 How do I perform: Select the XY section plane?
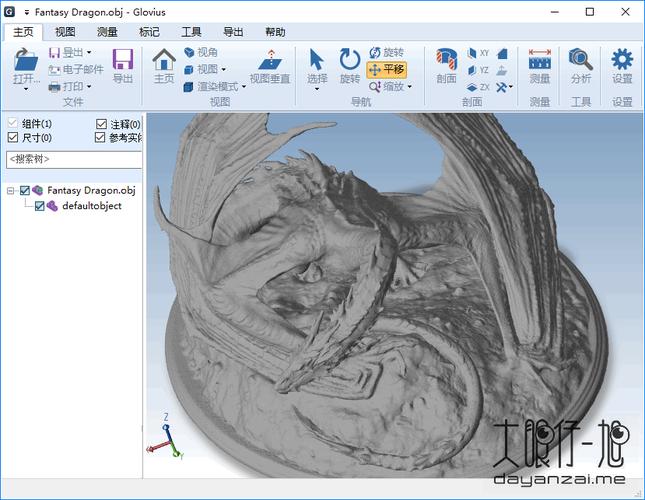478,53
